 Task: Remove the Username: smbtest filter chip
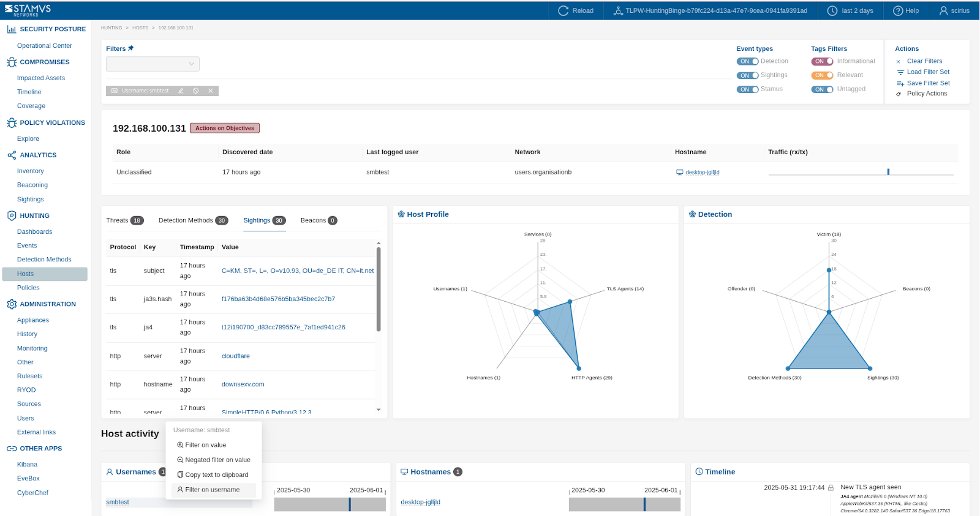(211, 91)
